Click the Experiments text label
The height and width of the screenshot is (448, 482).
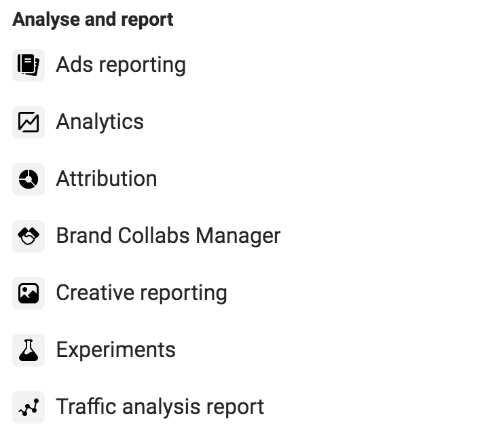pyautogui.click(x=115, y=350)
